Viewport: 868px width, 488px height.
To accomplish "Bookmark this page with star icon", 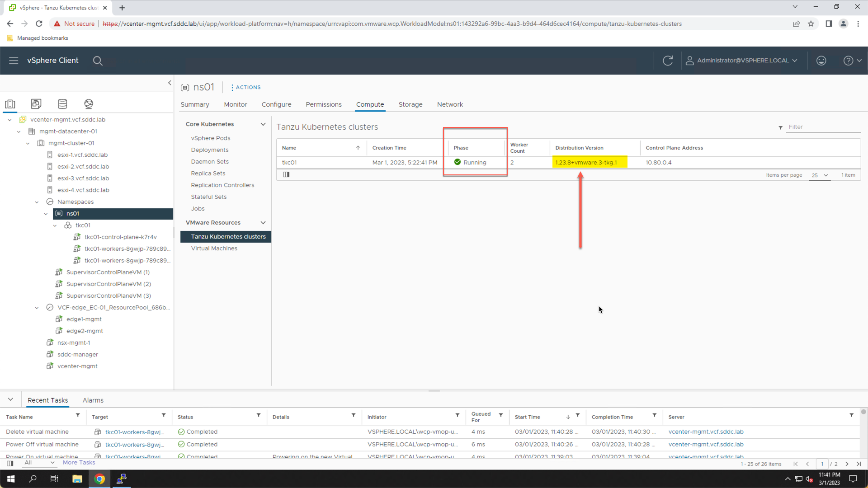I will pos(811,24).
